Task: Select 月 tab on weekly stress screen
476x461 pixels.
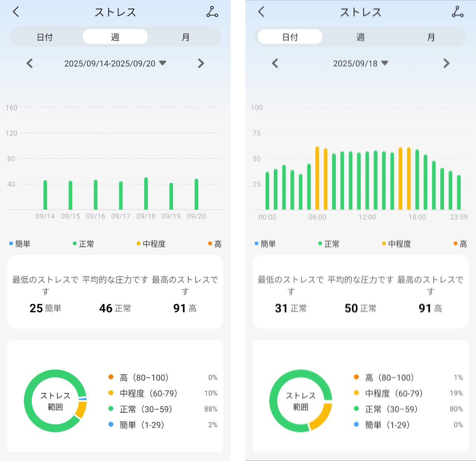Action: pos(185,37)
